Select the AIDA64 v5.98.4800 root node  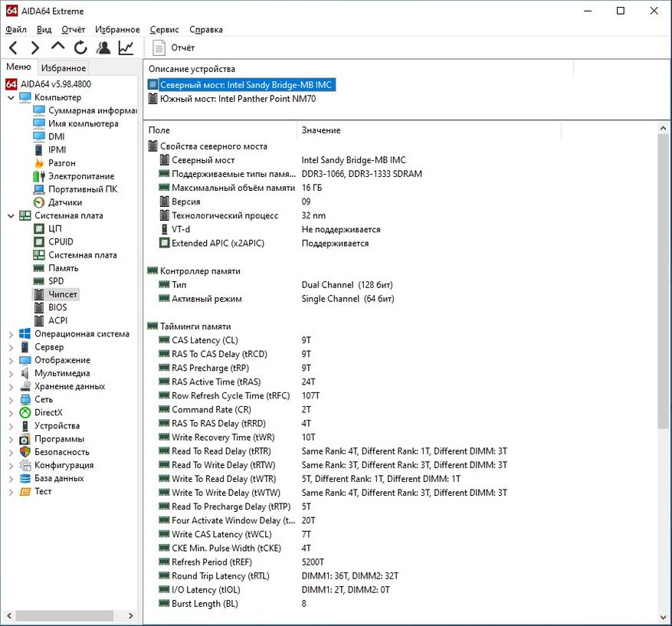click(x=56, y=84)
